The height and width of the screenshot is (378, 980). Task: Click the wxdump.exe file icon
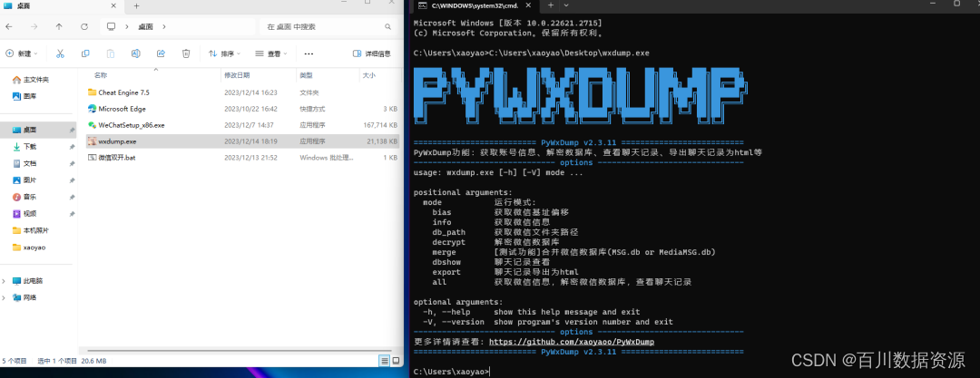(x=92, y=141)
